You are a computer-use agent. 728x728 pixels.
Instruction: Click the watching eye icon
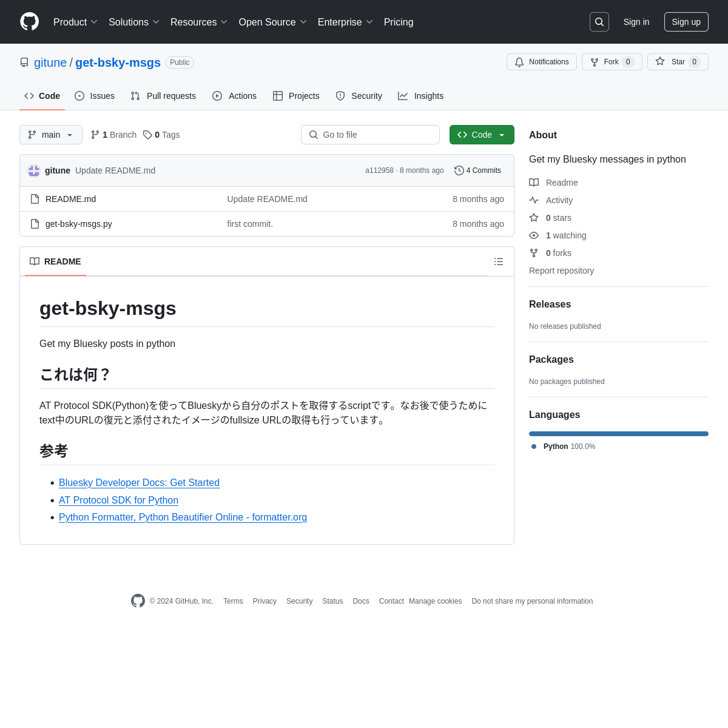[534, 235]
